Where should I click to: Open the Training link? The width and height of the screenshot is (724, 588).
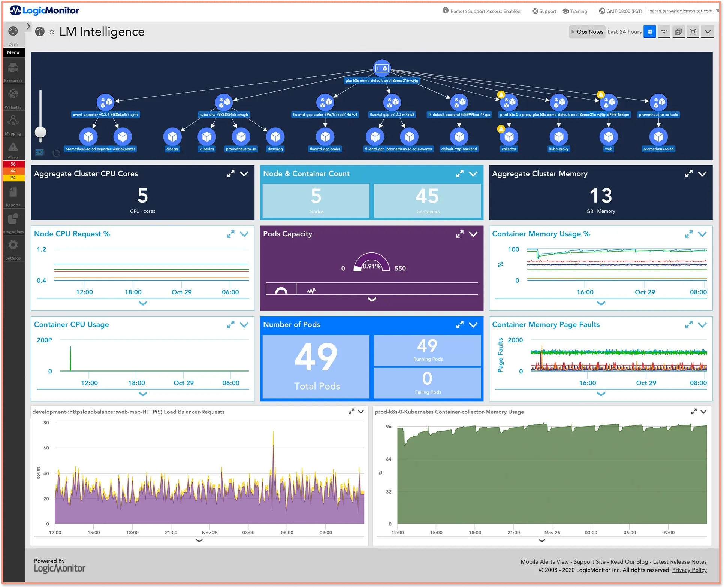[x=575, y=11]
